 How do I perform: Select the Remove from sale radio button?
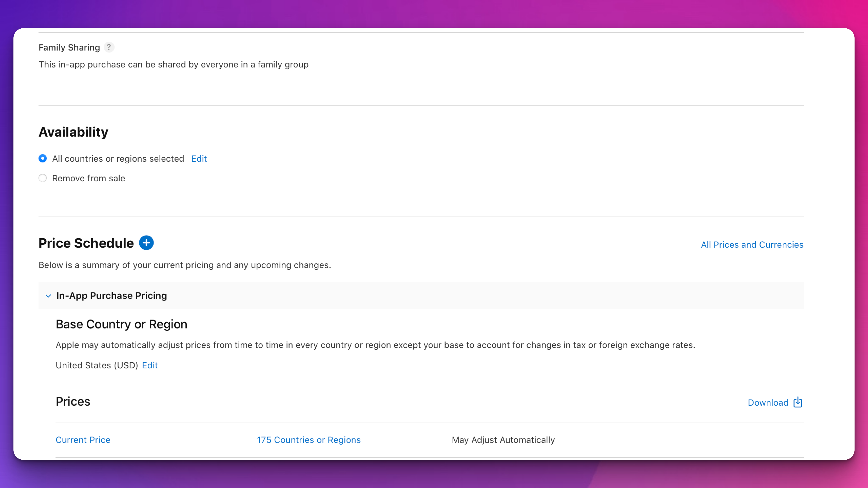[43, 178]
